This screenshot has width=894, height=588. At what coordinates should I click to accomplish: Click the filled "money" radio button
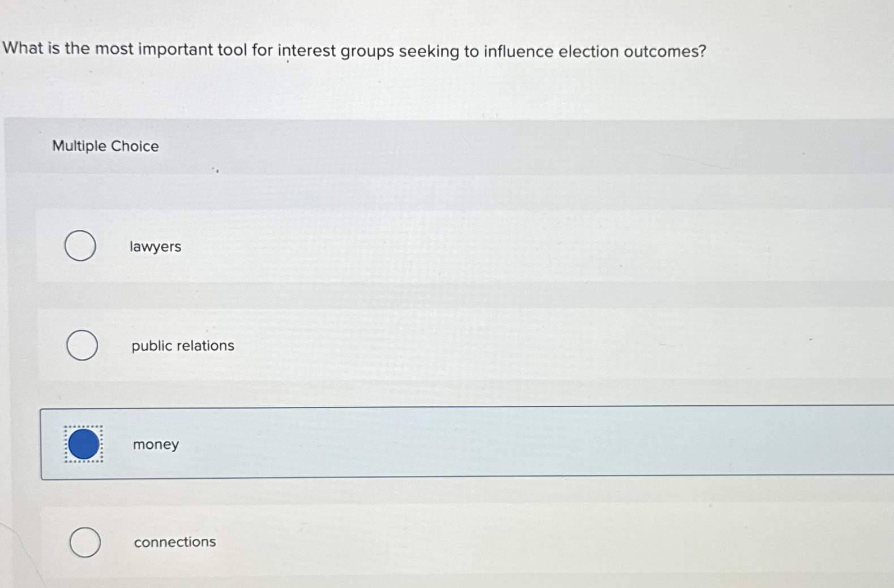pyautogui.click(x=83, y=444)
